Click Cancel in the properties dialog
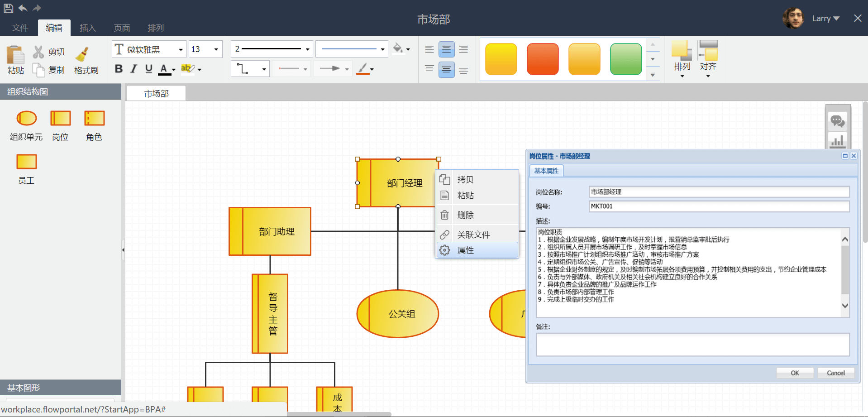 (x=835, y=373)
